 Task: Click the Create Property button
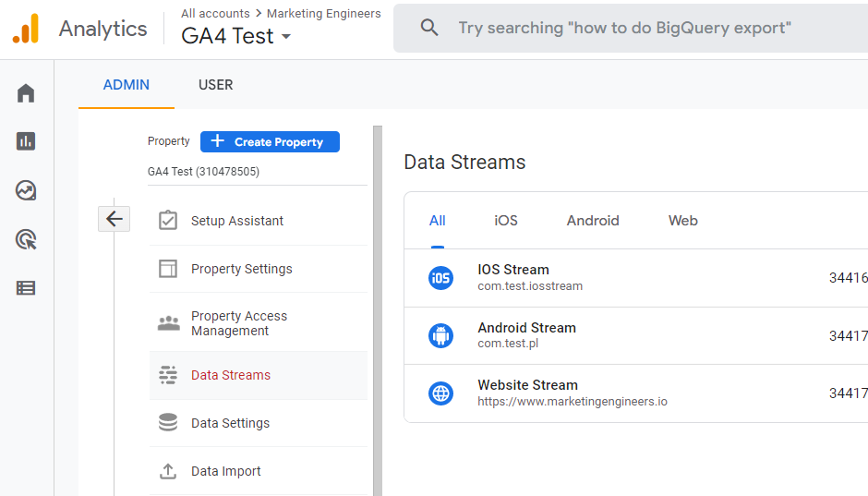pos(271,141)
